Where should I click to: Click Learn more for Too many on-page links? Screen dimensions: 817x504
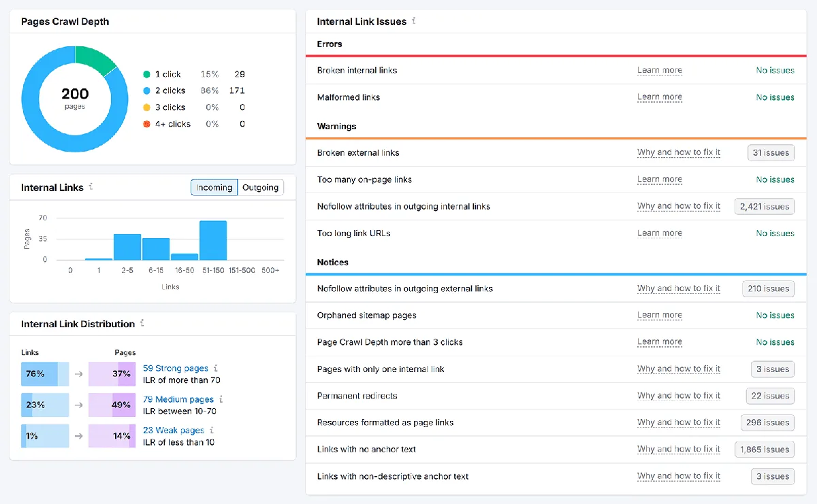click(660, 180)
